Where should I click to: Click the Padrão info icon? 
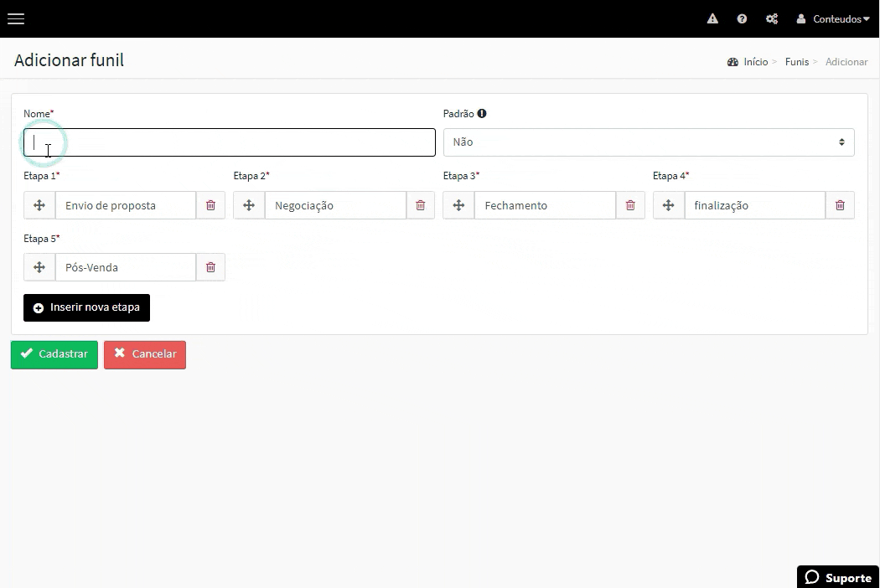tap(482, 114)
